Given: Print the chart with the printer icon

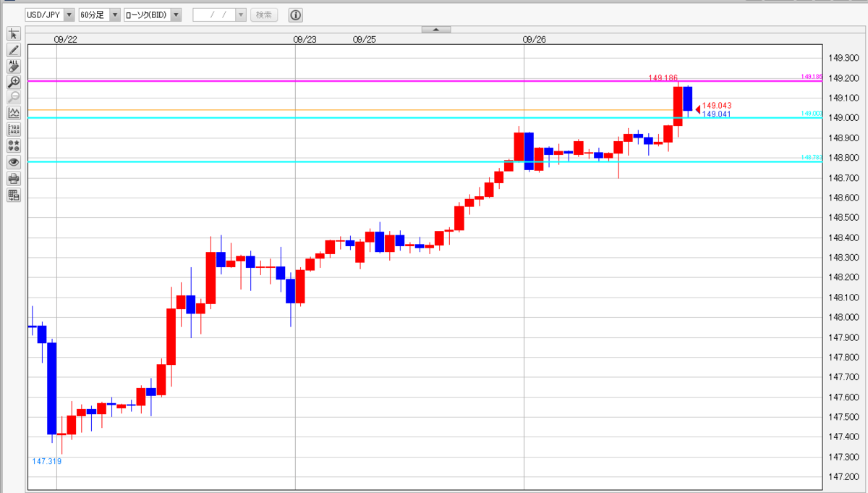Looking at the screenshot, I should pyautogui.click(x=14, y=178).
